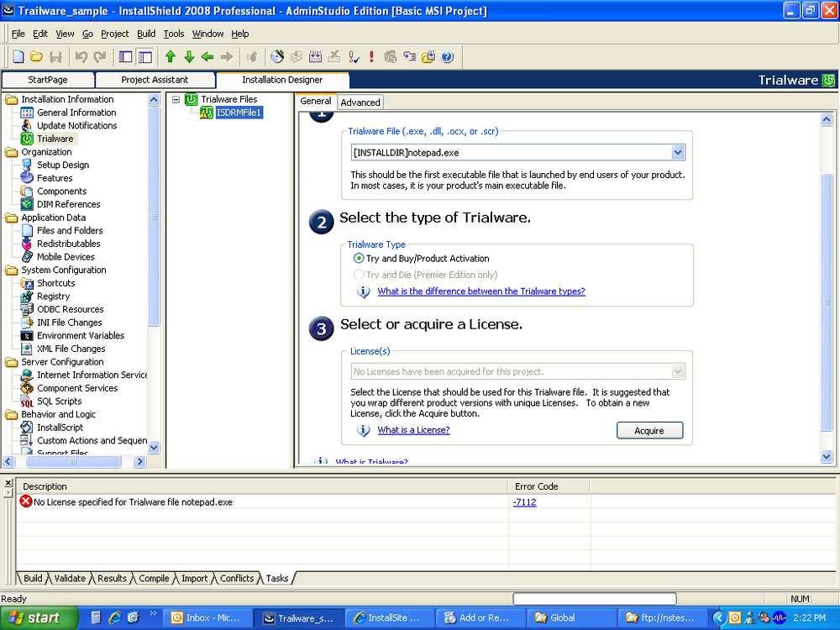This screenshot has height=630, width=840.
Task: Open Registry view via its icon
Action: click(27, 297)
